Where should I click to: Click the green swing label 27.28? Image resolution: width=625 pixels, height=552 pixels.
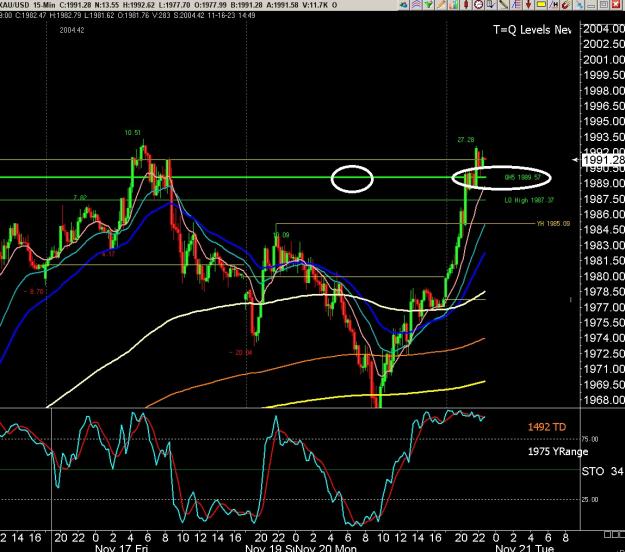click(x=466, y=139)
